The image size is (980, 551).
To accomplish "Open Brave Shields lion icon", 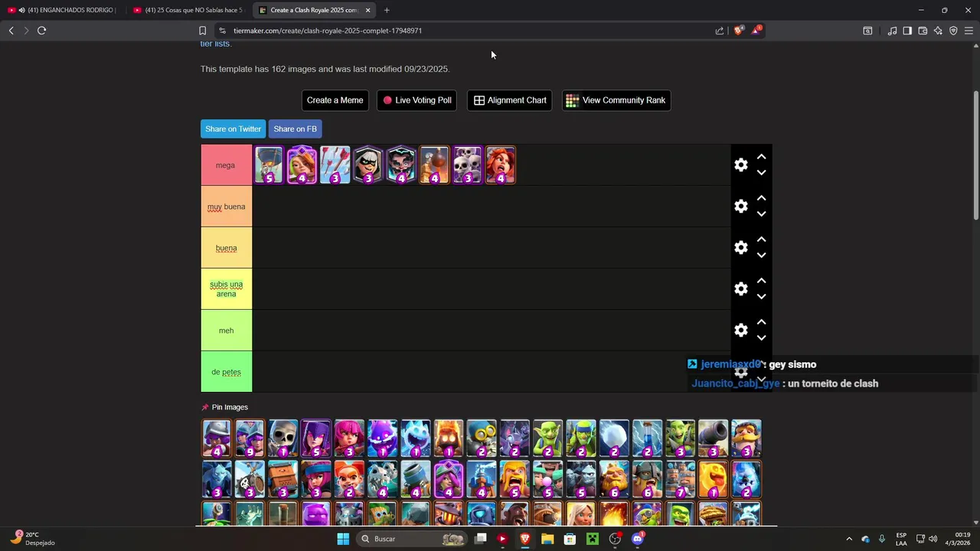I will pyautogui.click(x=738, y=31).
